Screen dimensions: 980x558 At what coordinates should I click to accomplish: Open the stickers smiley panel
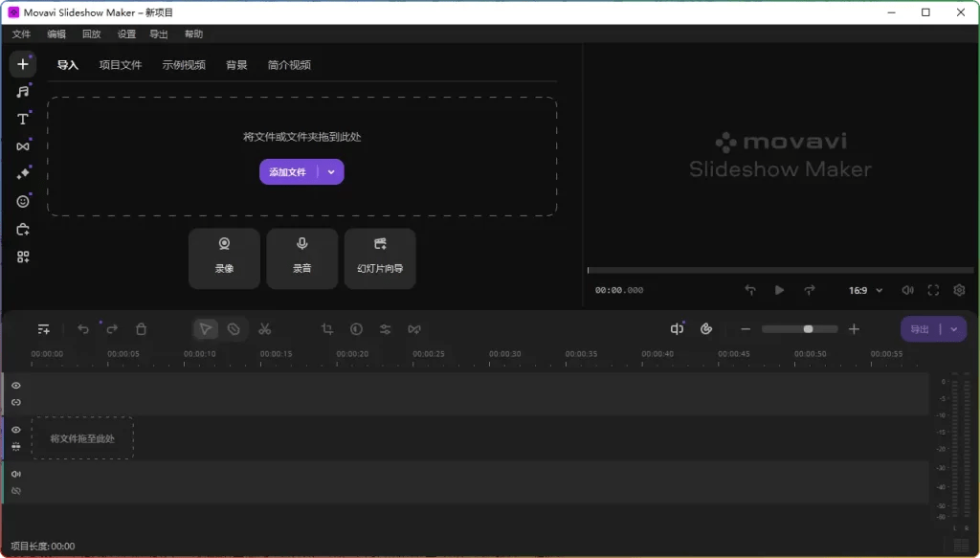(x=22, y=201)
